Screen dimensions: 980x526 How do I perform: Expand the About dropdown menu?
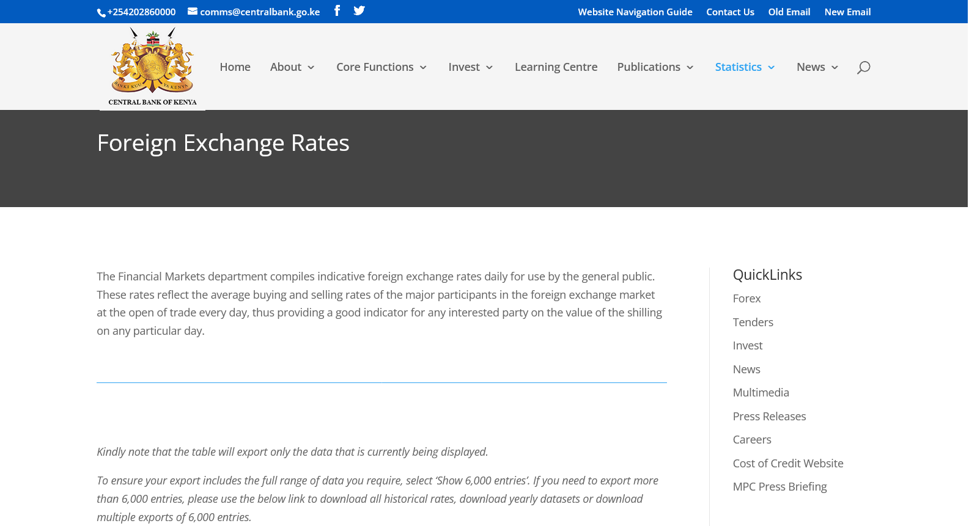[x=292, y=67]
